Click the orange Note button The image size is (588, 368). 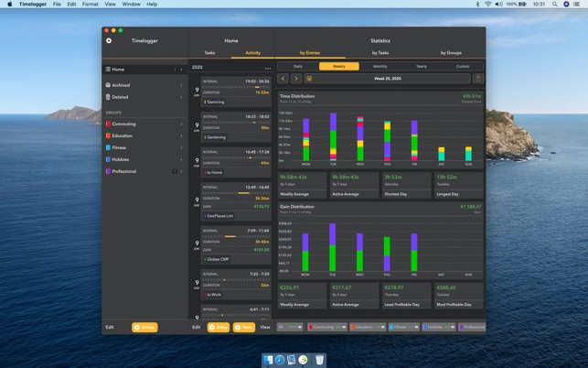244,327
